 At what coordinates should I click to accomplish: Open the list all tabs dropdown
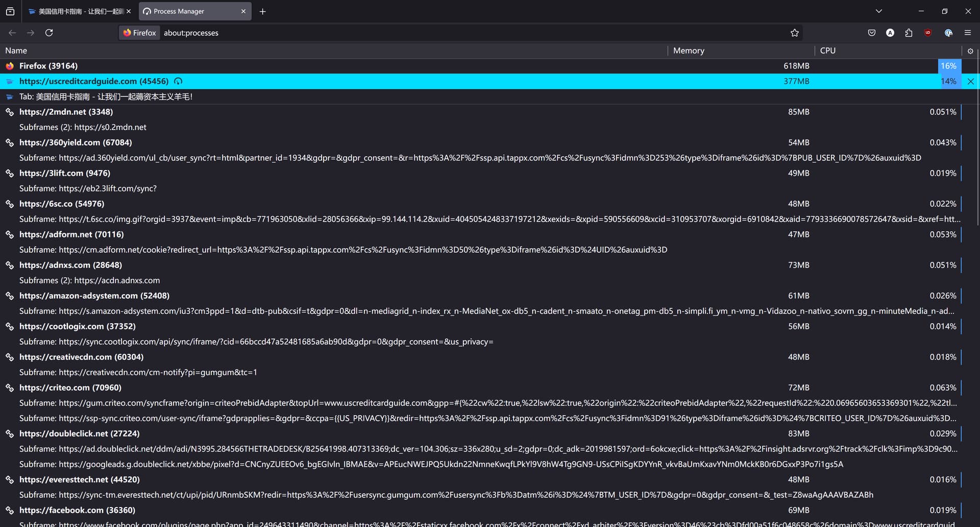click(878, 11)
